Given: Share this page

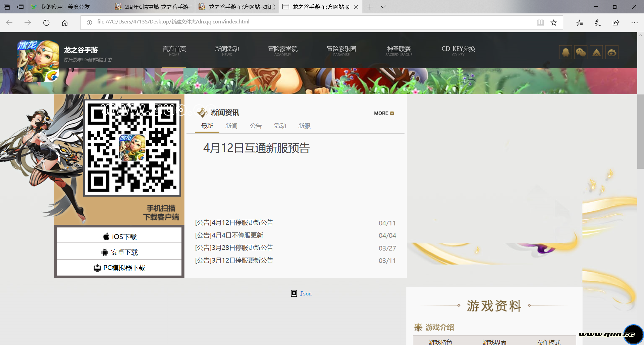Looking at the screenshot, I should pyautogui.click(x=616, y=23).
